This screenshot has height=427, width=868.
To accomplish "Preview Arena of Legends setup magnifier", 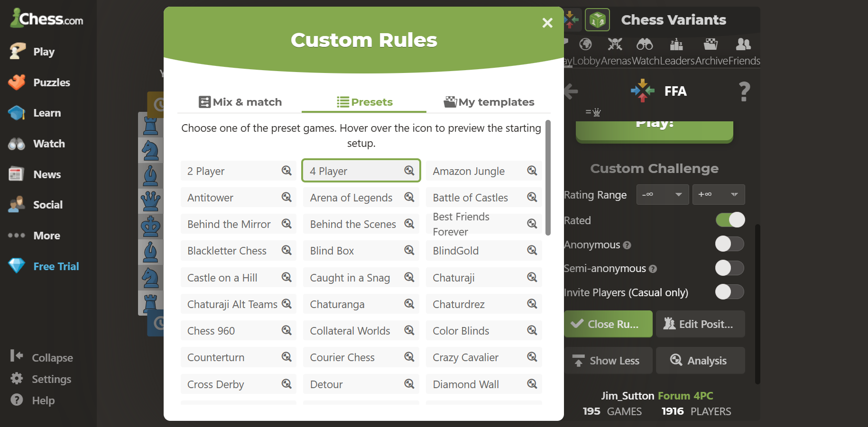I will coord(409,197).
